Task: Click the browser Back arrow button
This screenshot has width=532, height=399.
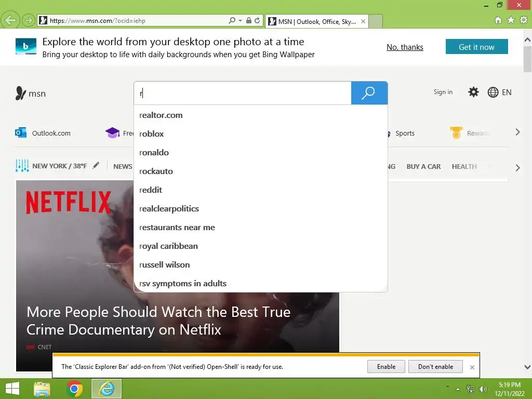Action: (x=10, y=20)
